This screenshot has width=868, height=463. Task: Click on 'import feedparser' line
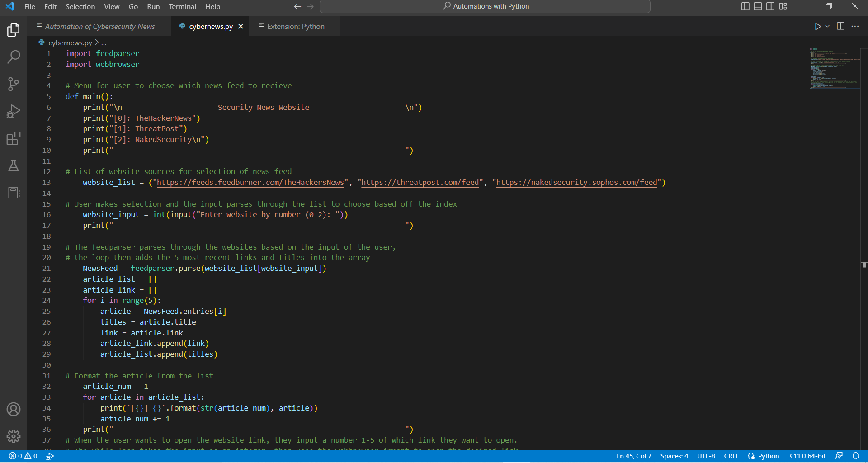tap(103, 53)
